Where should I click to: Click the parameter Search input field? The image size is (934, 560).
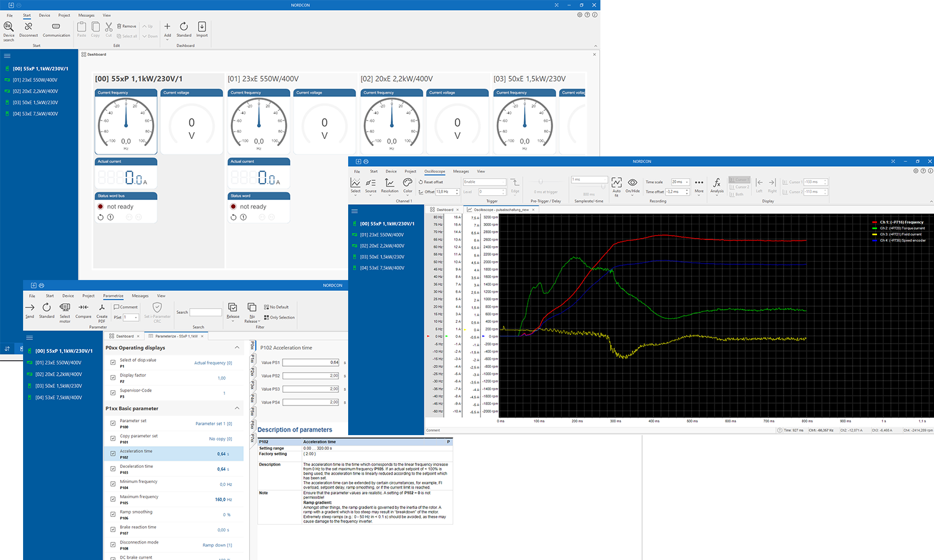tap(206, 312)
